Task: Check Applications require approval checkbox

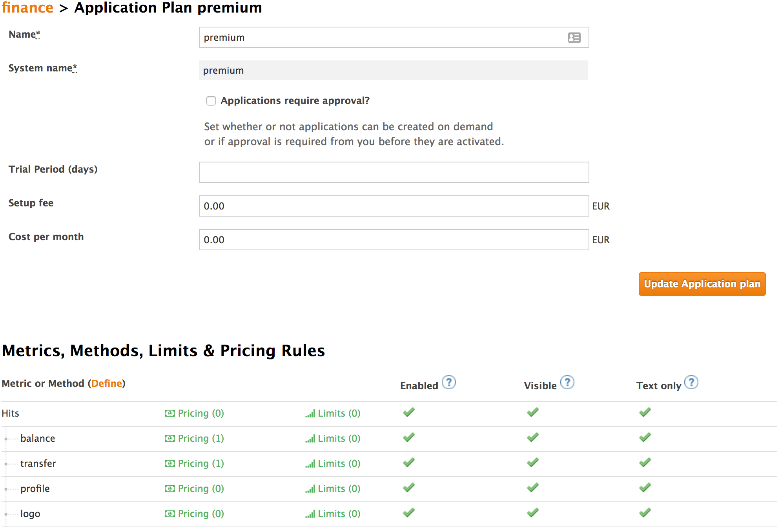Action: 211,101
